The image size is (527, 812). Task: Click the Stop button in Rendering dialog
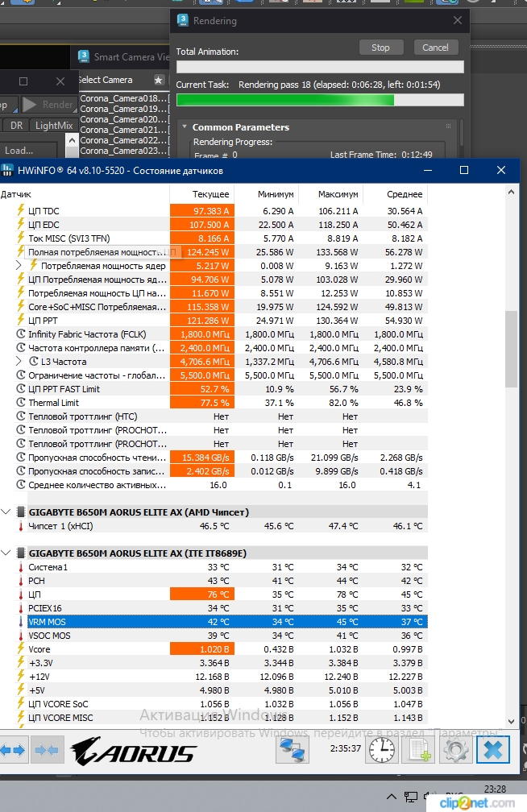(381, 48)
